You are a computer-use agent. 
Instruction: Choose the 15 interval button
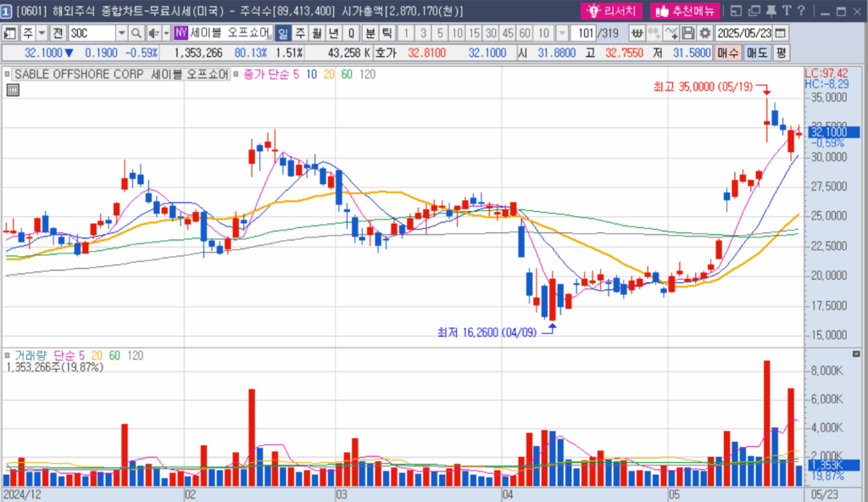(x=474, y=33)
